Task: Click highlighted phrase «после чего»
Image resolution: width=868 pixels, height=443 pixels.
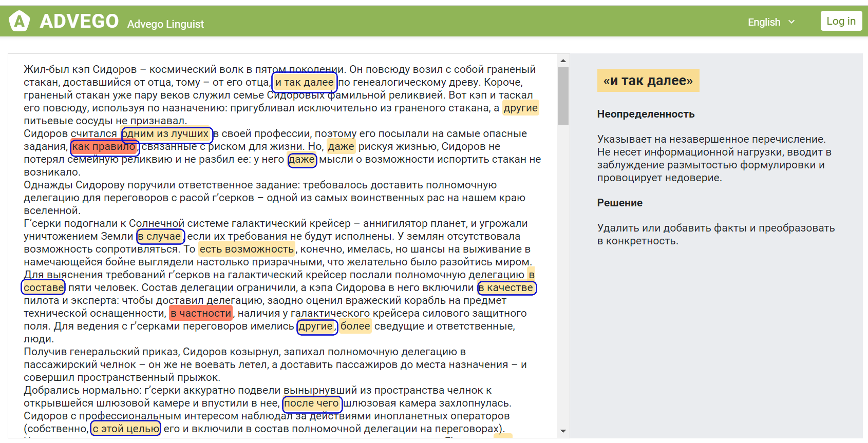Action: point(312,403)
